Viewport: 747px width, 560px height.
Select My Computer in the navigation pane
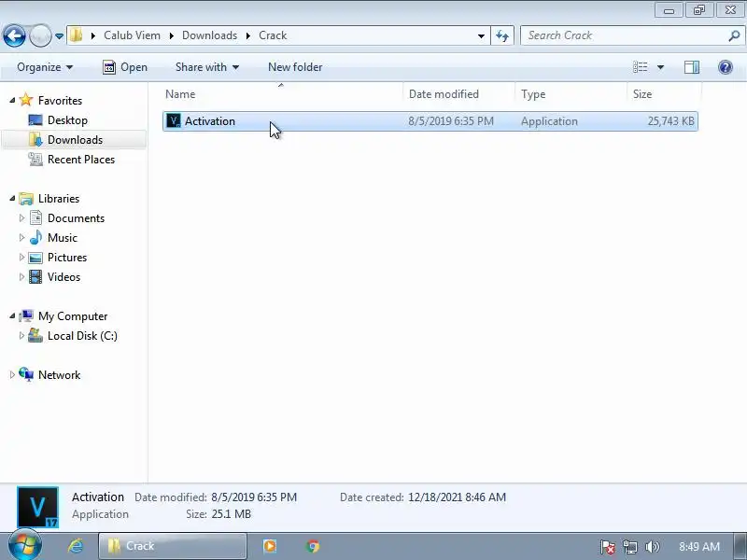tap(73, 316)
